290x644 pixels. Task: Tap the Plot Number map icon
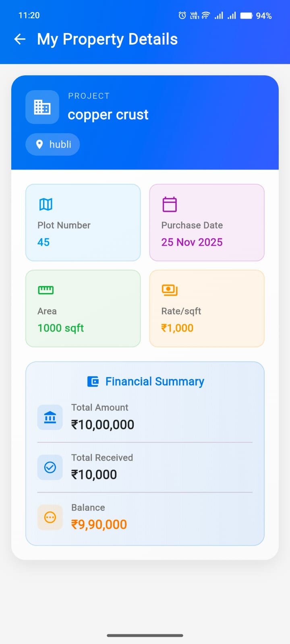coord(46,204)
